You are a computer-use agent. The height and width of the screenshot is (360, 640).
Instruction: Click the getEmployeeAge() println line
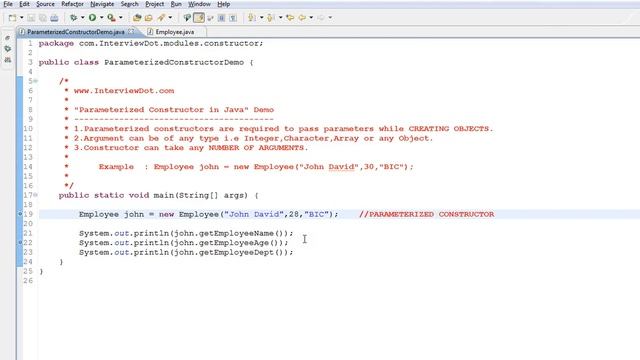pyautogui.click(x=183, y=243)
